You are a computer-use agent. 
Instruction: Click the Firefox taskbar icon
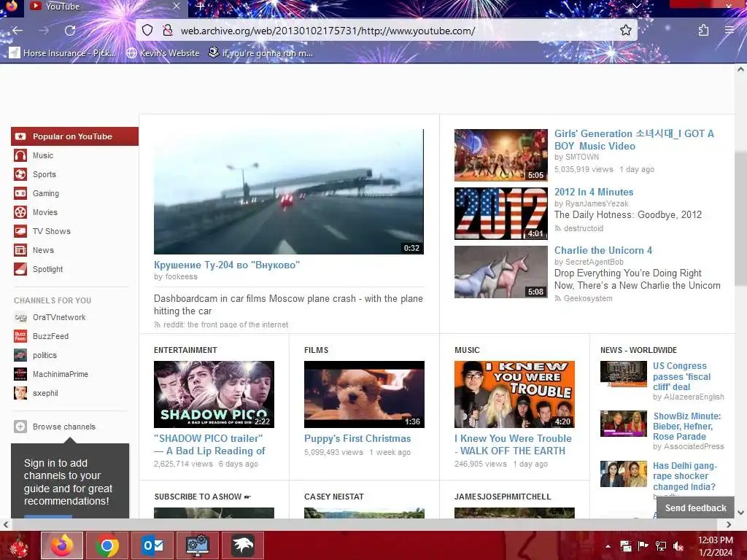pyautogui.click(x=62, y=545)
